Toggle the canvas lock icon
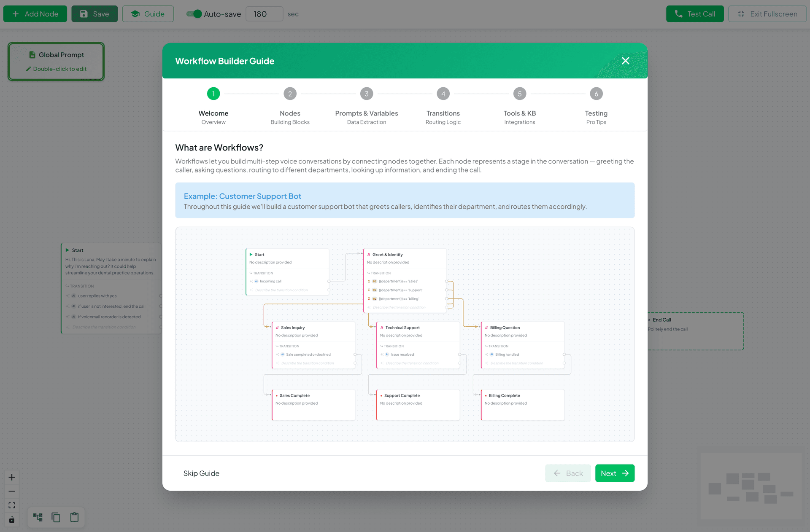This screenshot has width=810, height=532. tap(12, 519)
